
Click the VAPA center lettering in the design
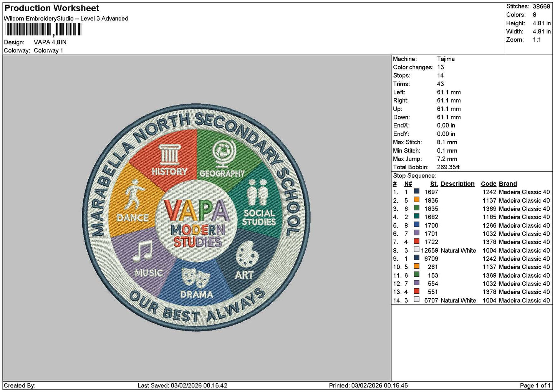coord(197,211)
